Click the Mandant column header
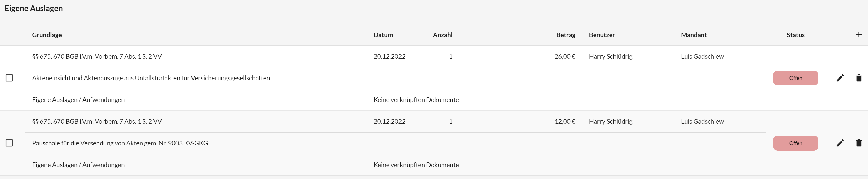 [694, 35]
